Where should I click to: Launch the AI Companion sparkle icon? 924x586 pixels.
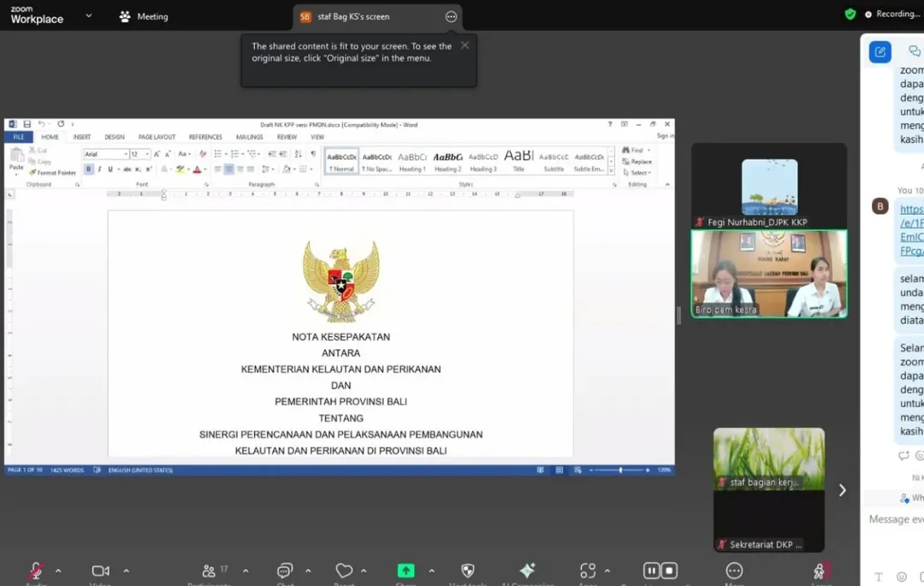coord(528,571)
